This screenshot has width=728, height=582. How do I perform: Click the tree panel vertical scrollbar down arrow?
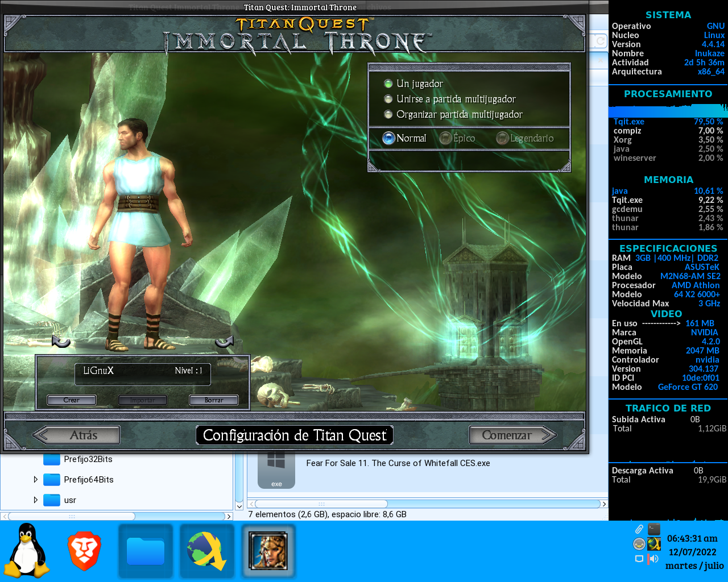coord(239,506)
